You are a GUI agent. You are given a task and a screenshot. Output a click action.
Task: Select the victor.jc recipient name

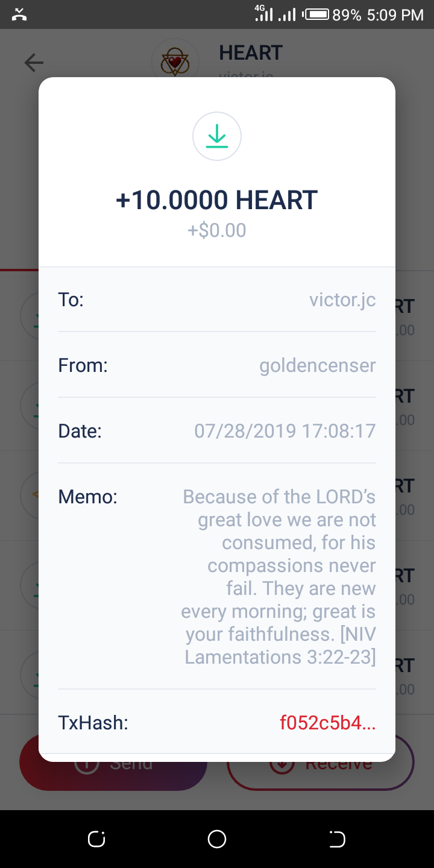(342, 300)
